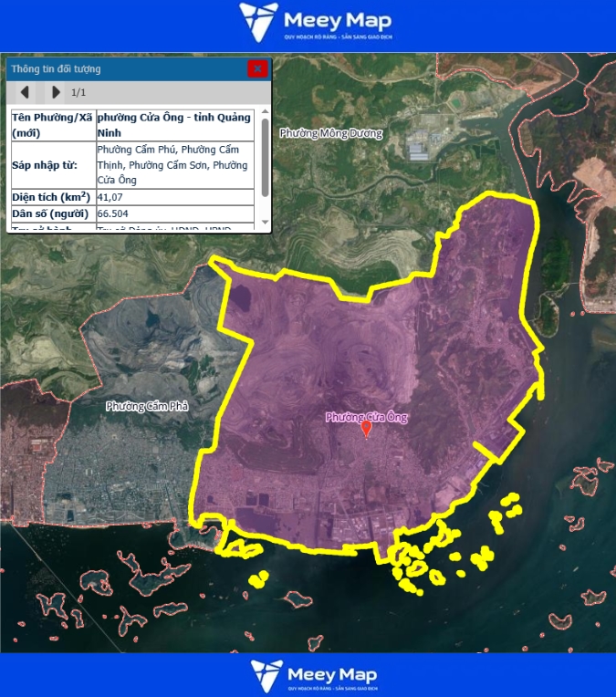Screen dimensions: 616x697
Task: Click the red location pin on Cửa Ông
Action: click(x=367, y=429)
